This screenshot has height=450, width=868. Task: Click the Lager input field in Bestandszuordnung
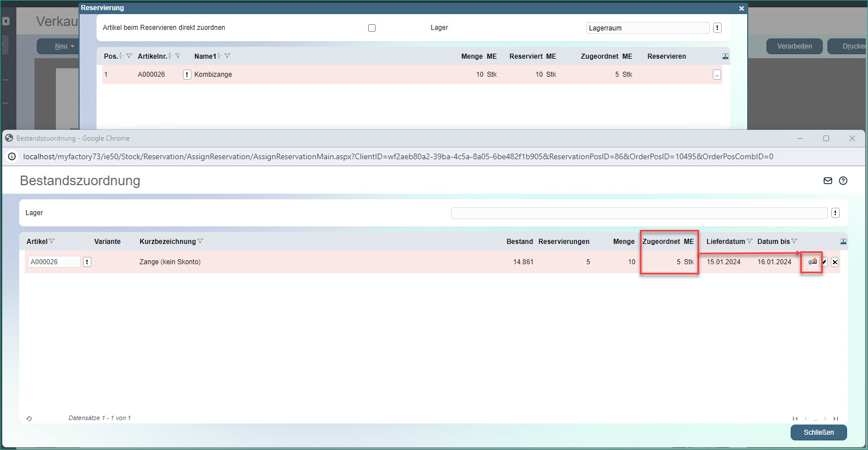639,213
